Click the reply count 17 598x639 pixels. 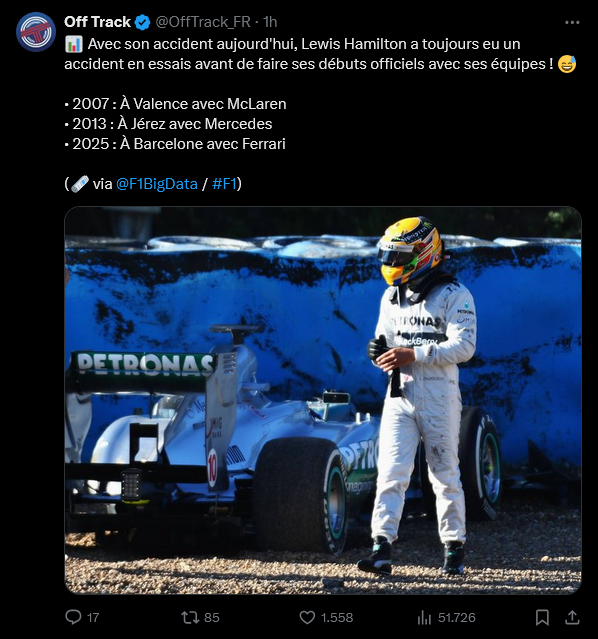click(x=93, y=618)
